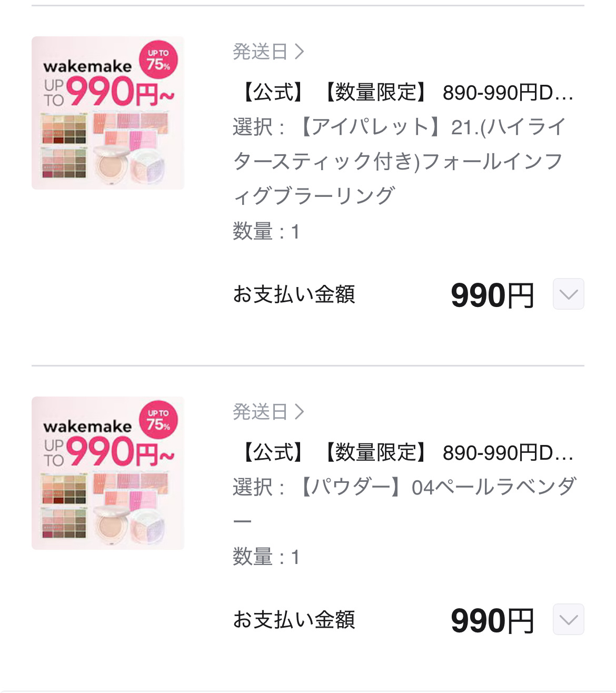Open 発送日 for the eye palette item
This screenshot has width=616, height=693.
(261, 52)
